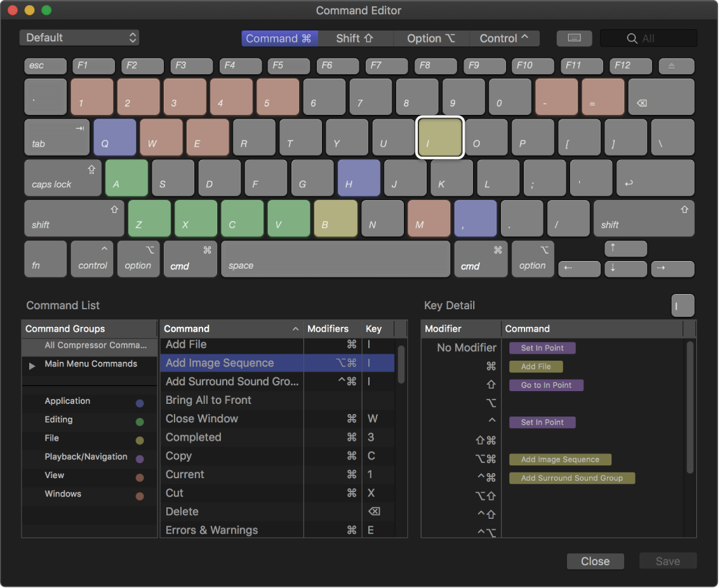Viewport: 720px width, 588px height.
Task: Click the Close button
Action: [595, 561]
